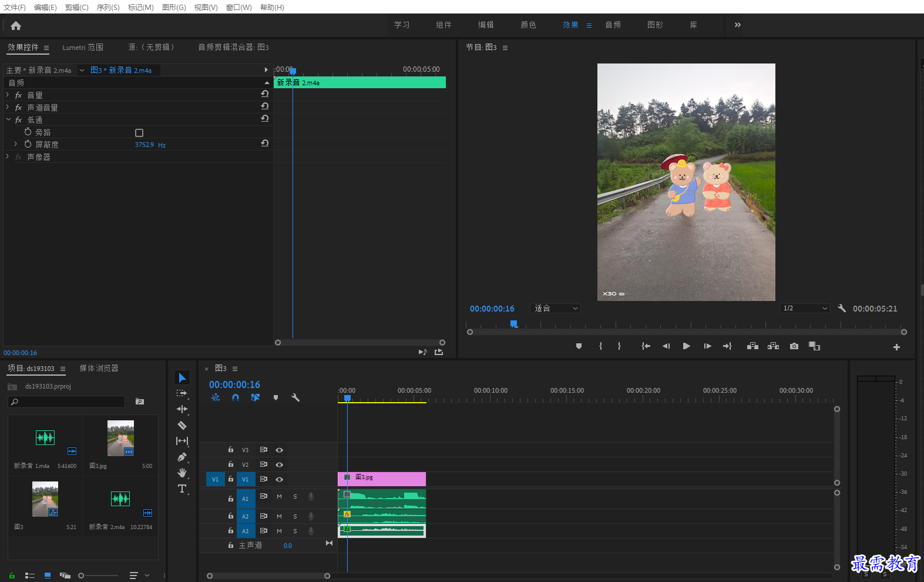924x582 pixels.
Task: Open the 序列(S) menu
Action: tap(108, 7)
